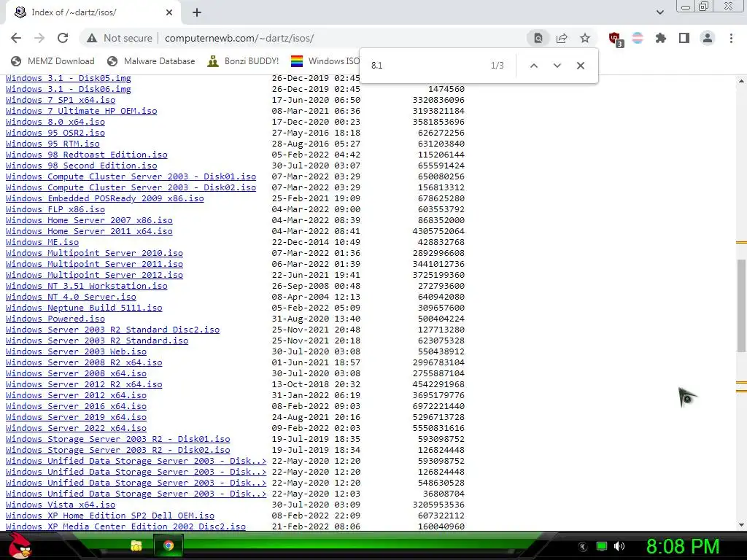Click the page scrollbar up arrow

tap(741, 81)
